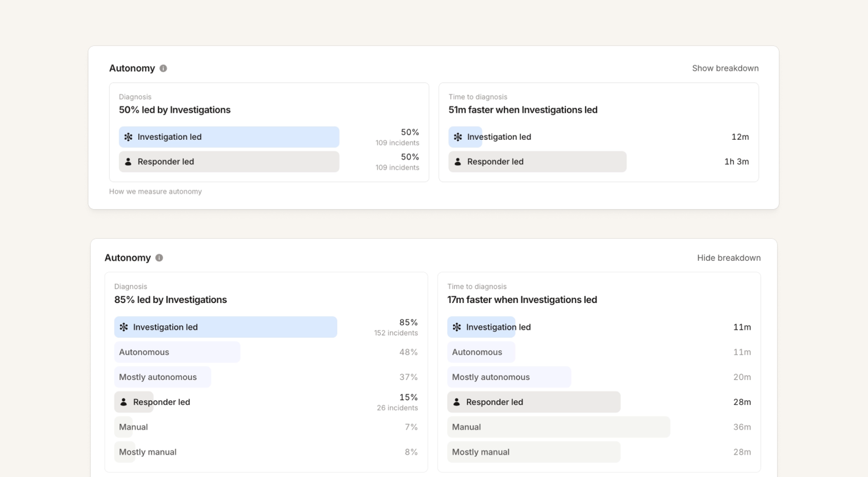
Task: Click the 109 incidents count under Investigation led
Action: tap(397, 143)
